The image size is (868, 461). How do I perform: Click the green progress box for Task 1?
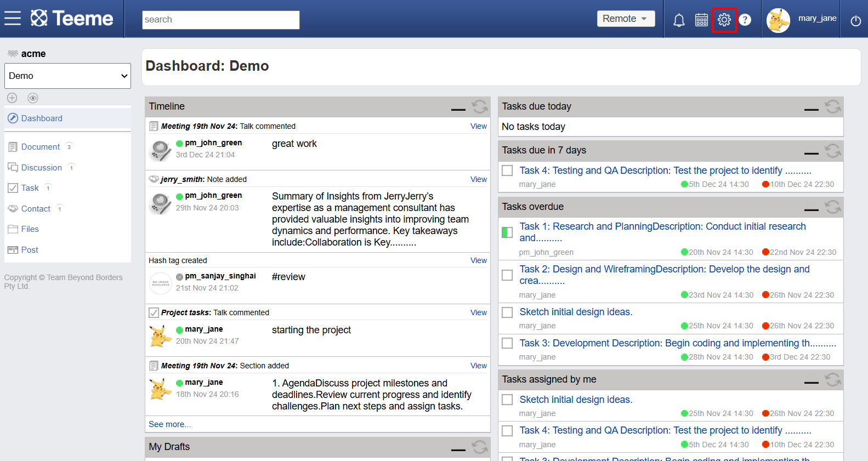click(x=507, y=232)
